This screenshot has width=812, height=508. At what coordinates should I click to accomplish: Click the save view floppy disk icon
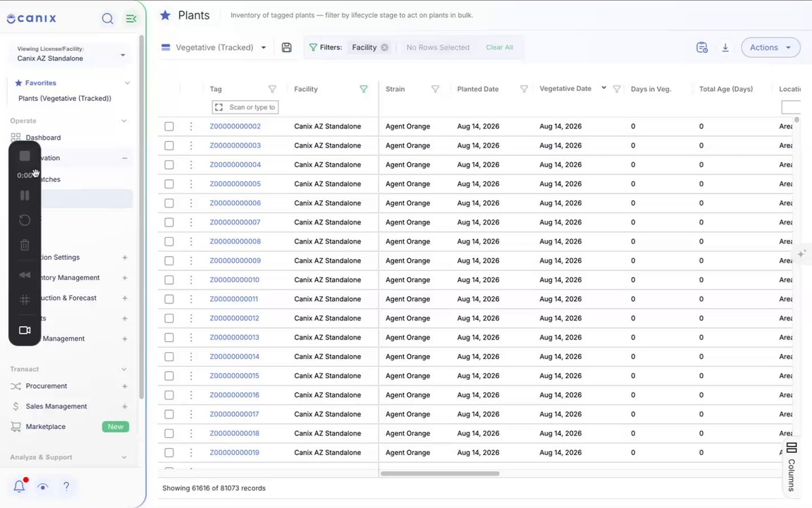pyautogui.click(x=286, y=47)
